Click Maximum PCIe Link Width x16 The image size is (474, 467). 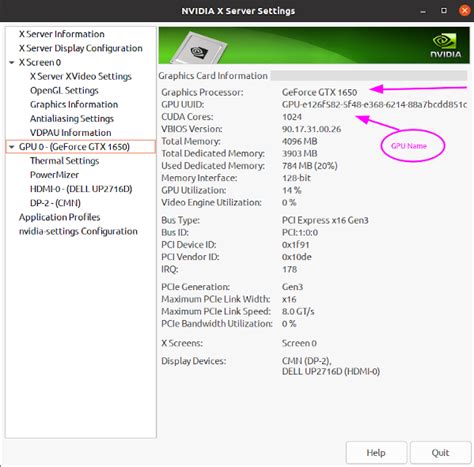tap(289, 299)
